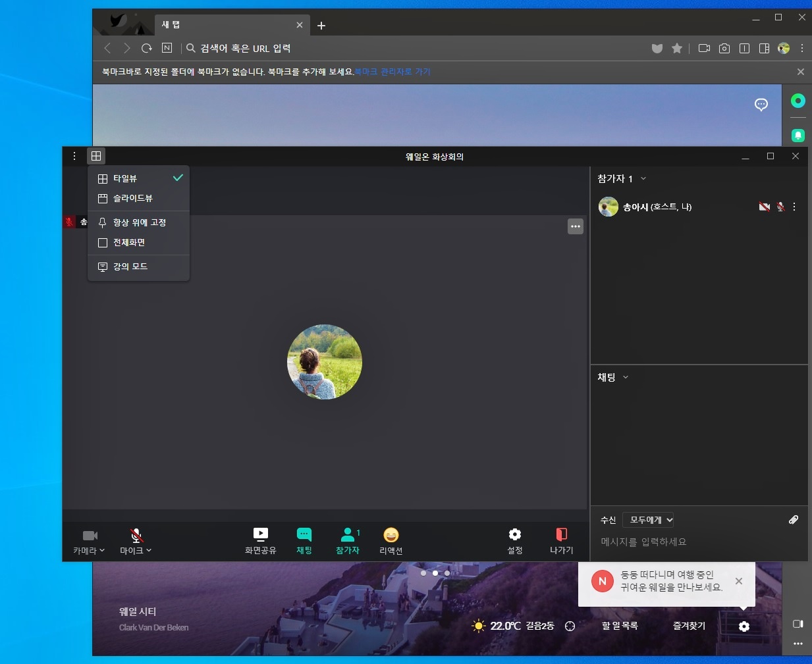Choose 항상 위에 고정 always-on-top option
The image size is (812, 664).
coord(138,222)
